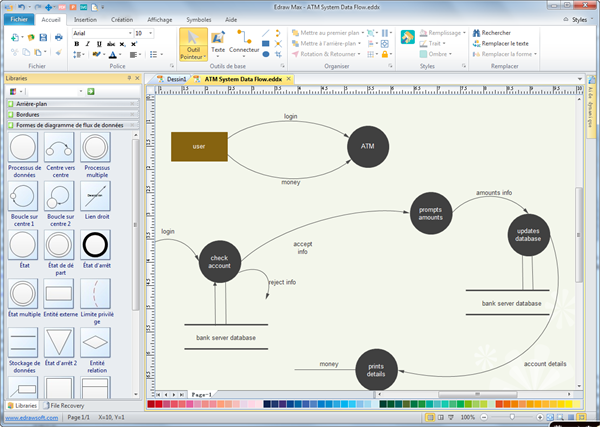Open the Insertion ribbon tab
Viewport: 600px width, 427px height.
[x=86, y=19]
